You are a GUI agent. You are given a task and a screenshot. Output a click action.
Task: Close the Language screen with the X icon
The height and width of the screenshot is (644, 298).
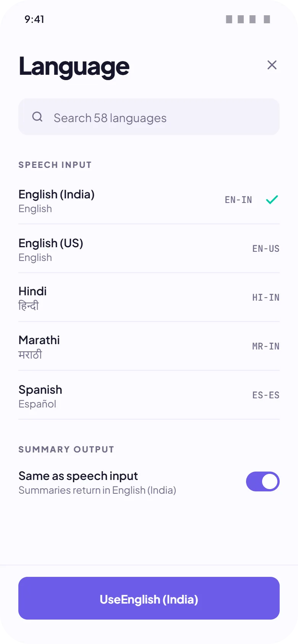[x=272, y=65]
